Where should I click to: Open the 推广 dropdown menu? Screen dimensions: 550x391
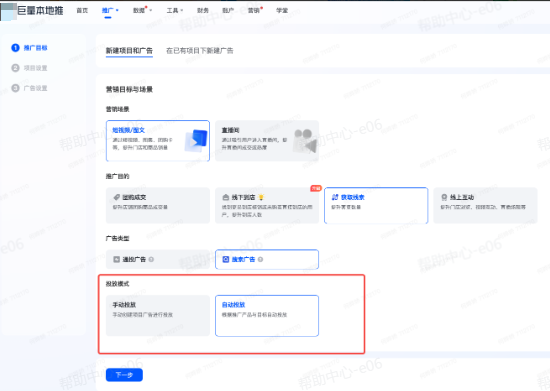click(x=110, y=11)
